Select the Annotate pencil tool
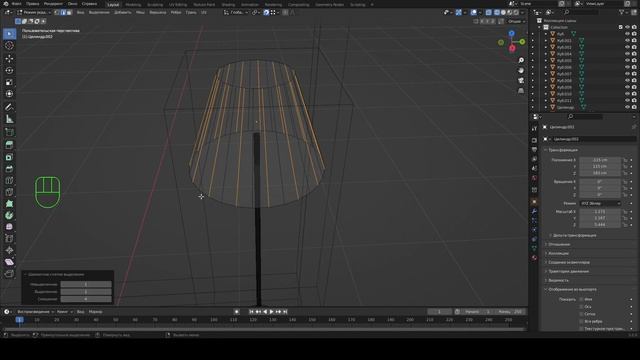Screen dimensions: 640x360 click(x=9, y=107)
